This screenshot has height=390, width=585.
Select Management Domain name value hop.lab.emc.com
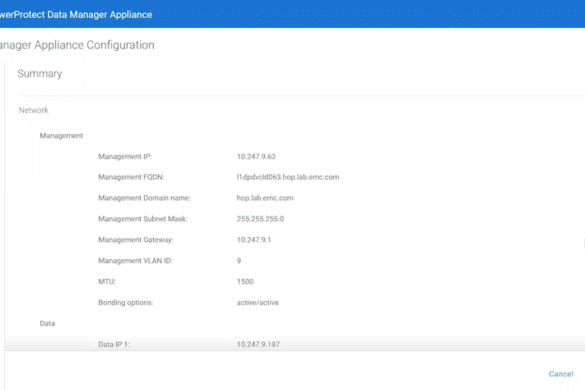265,198
